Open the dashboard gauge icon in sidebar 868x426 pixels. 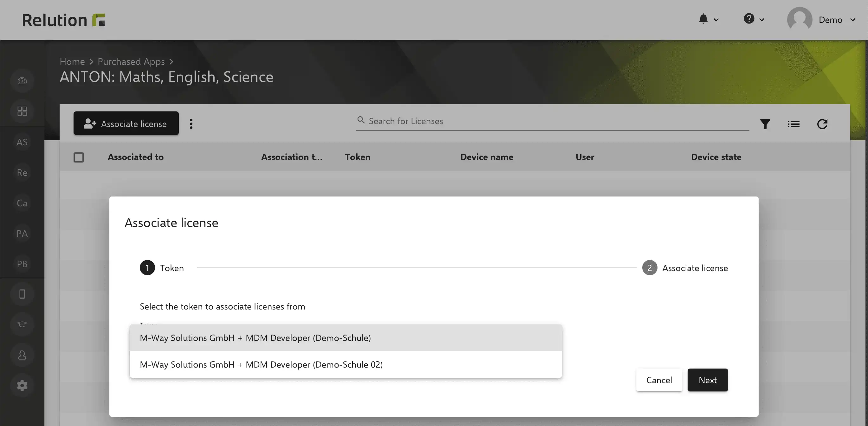point(22,81)
